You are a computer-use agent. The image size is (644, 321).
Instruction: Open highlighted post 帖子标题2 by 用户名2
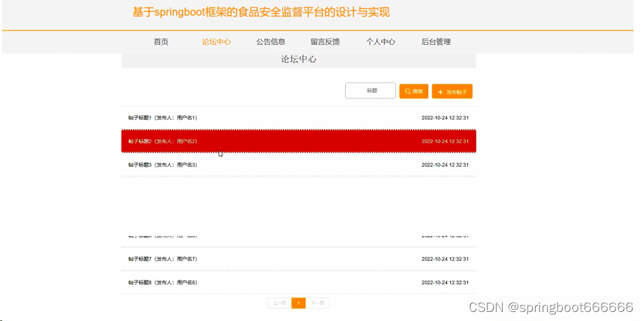click(298, 141)
